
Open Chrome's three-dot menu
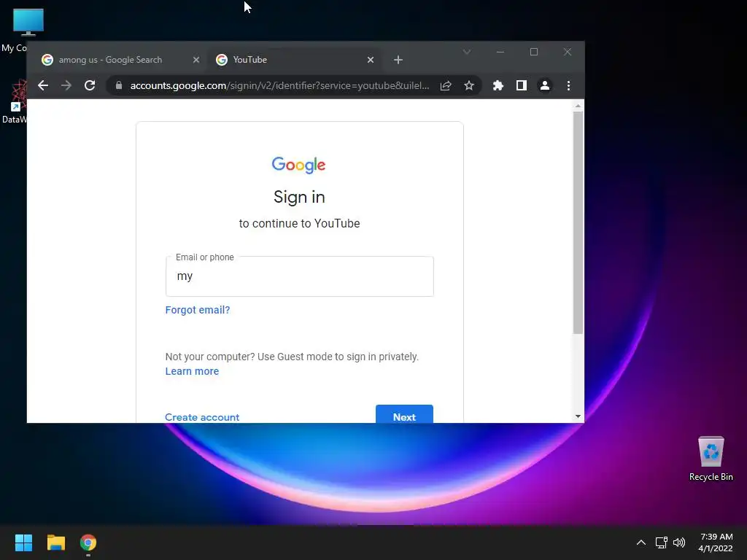click(568, 86)
